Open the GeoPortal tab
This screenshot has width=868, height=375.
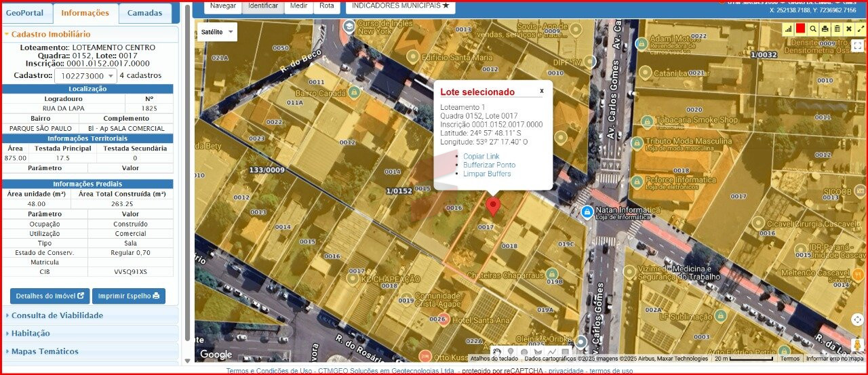(x=24, y=13)
